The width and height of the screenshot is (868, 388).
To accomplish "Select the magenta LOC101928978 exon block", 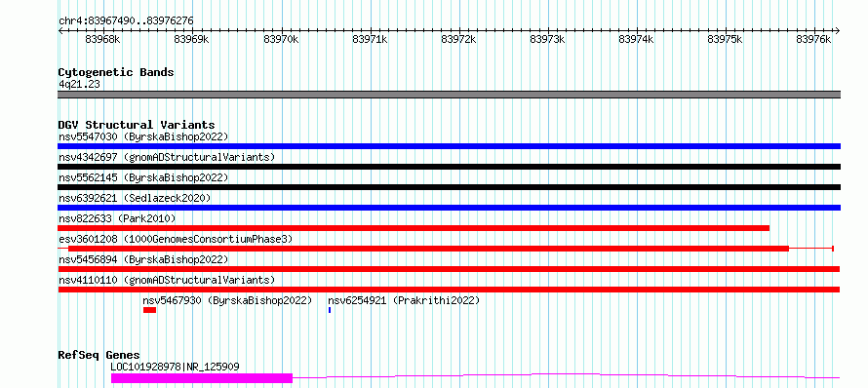I will 202,378.
